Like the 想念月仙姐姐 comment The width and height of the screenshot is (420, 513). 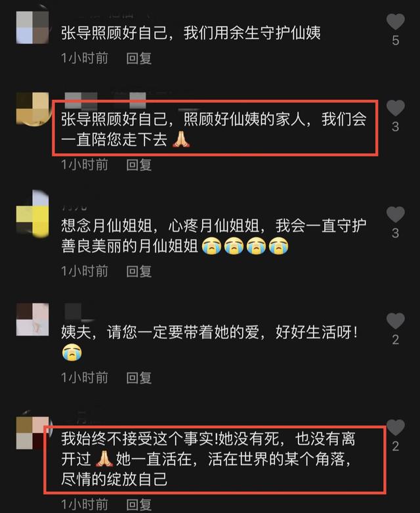pos(396,215)
